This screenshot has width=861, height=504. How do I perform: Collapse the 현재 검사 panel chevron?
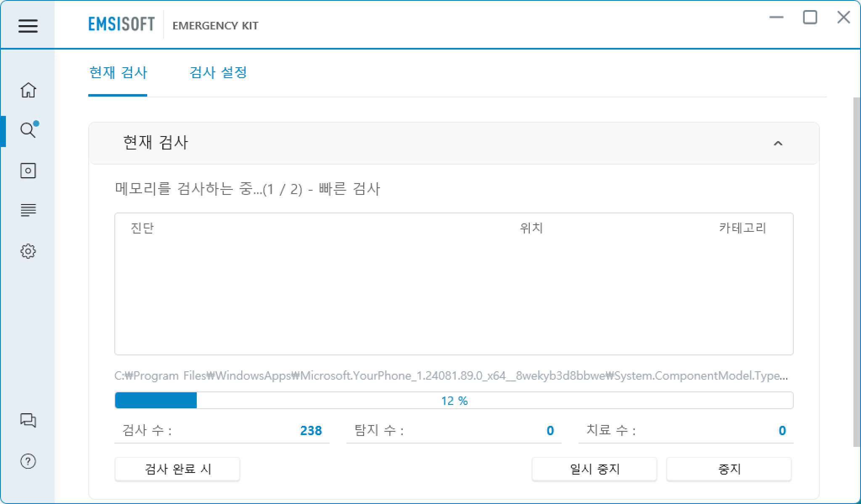point(778,144)
